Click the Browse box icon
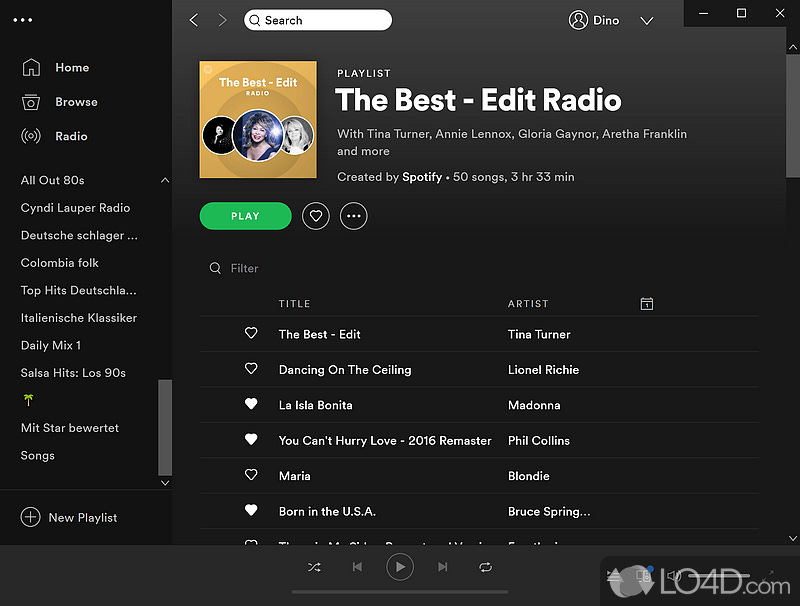Screen dimensions: 800x606 click(x=31, y=102)
